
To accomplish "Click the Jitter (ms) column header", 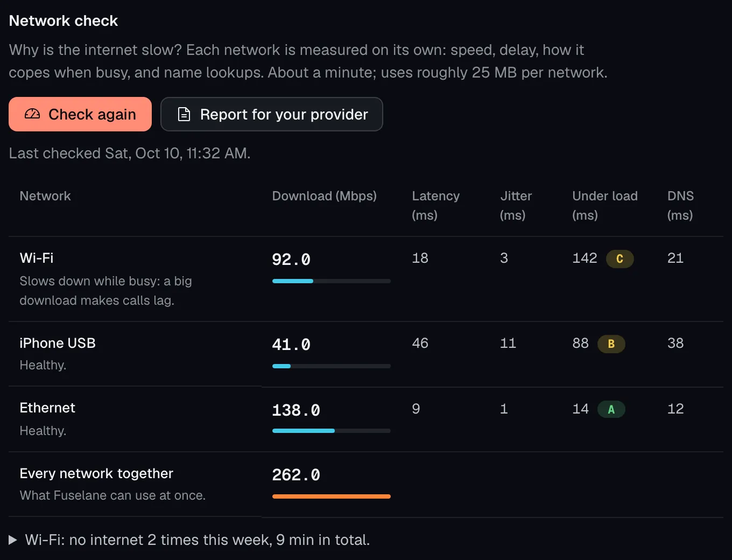I will (516, 205).
